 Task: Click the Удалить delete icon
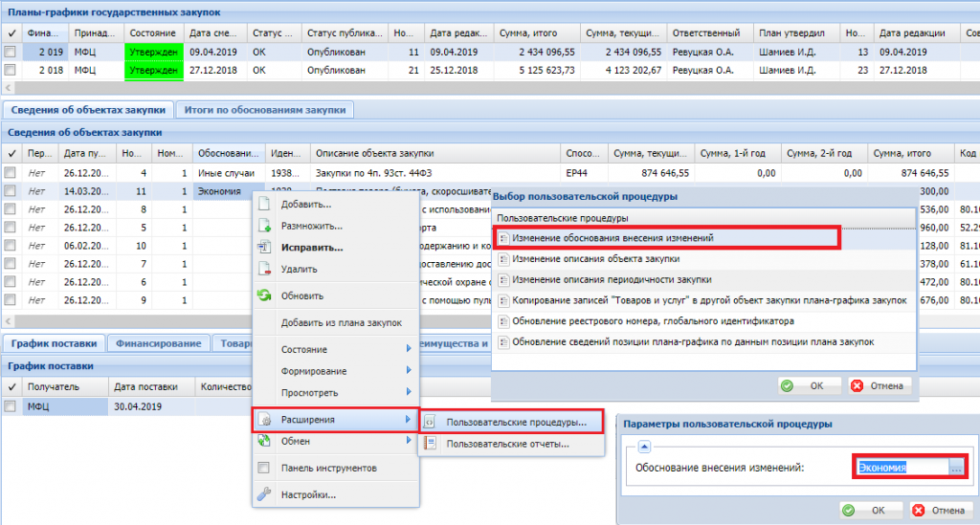265,269
